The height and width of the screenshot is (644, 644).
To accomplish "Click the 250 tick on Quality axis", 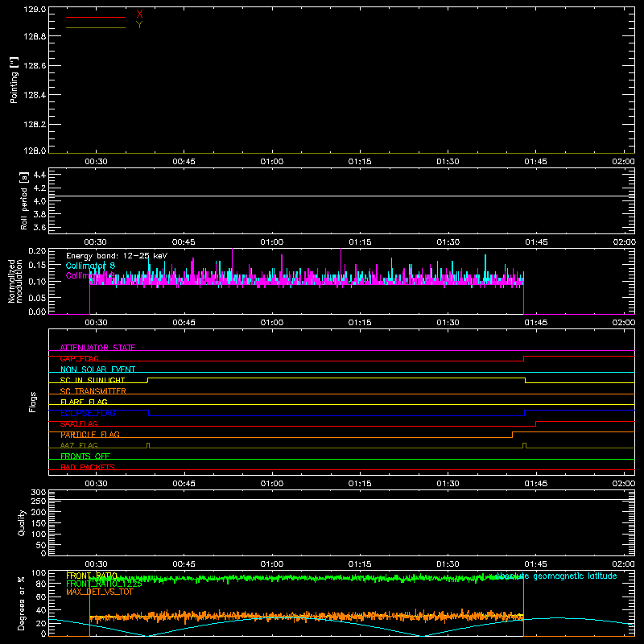I will pyautogui.click(x=39, y=502).
